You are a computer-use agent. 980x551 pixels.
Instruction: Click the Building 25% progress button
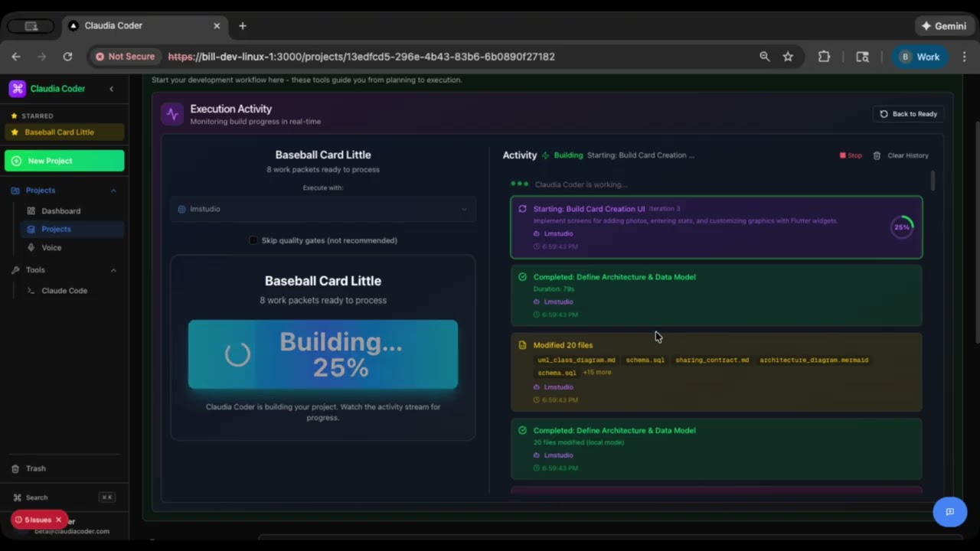point(323,354)
